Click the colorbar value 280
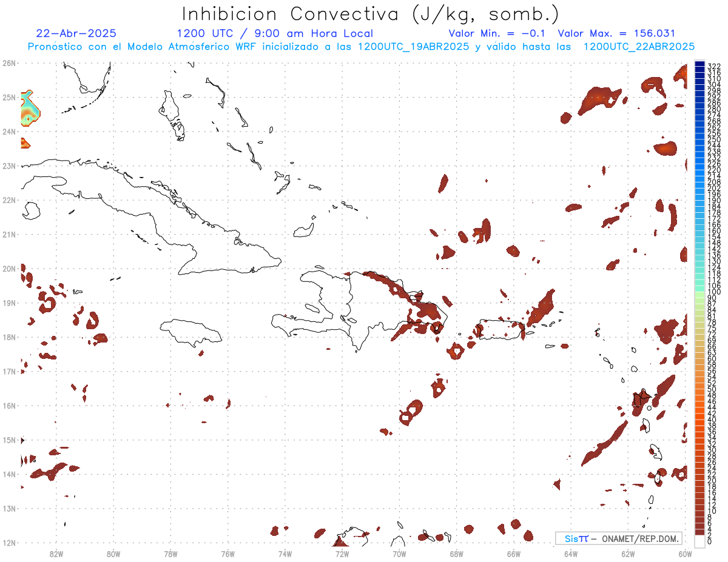This screenshot has height=562, width=728. (x=714, y=109)
